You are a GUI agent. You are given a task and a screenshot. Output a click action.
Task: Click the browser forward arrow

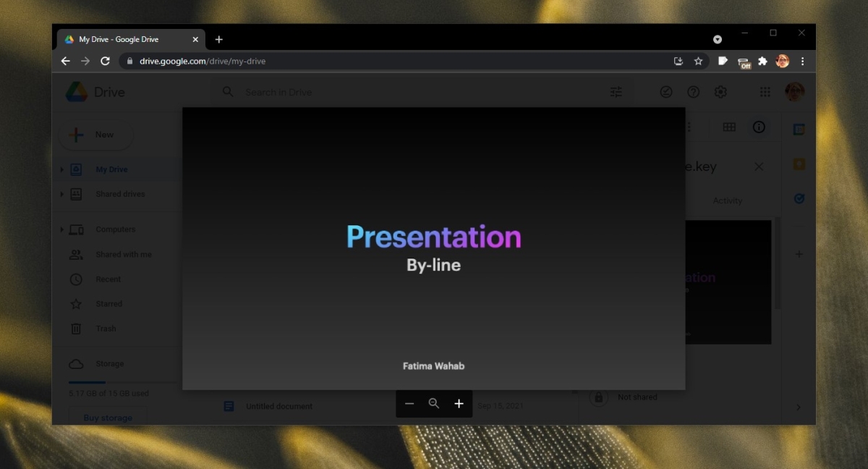[x=85, y=62]
